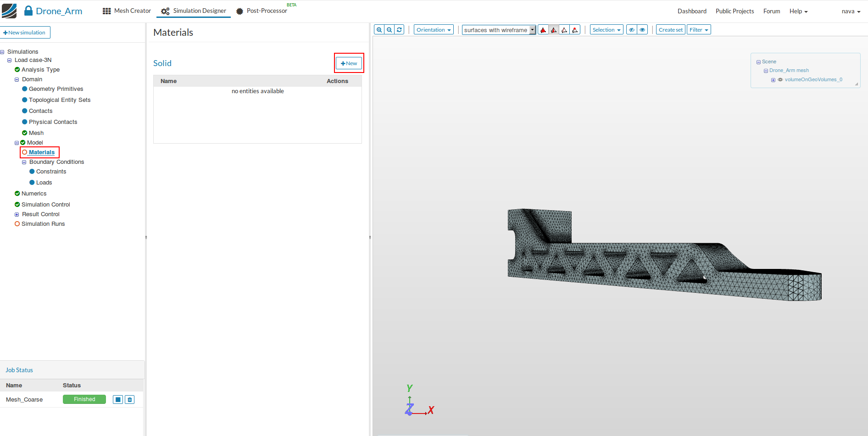Viewport: 868px width, 436px height.
Task: Click the blue lock icon beside Drone_Arm
Action: [x=28, y=11]
